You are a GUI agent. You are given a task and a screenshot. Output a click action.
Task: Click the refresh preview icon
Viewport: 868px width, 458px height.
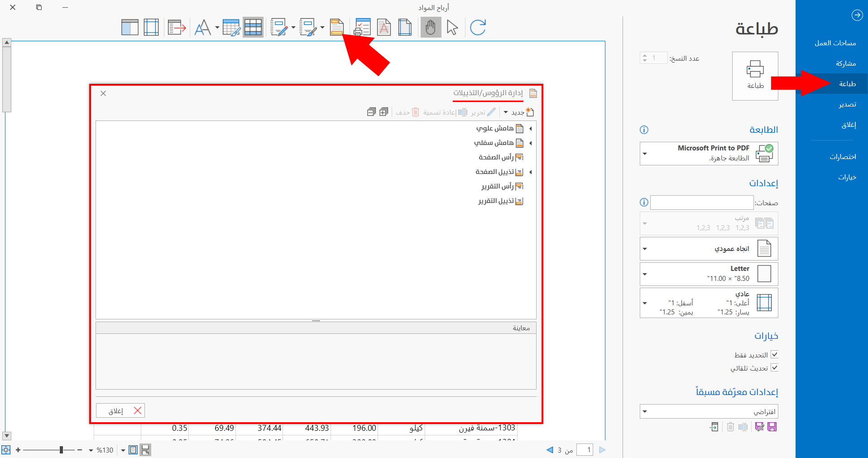(478, 27)
